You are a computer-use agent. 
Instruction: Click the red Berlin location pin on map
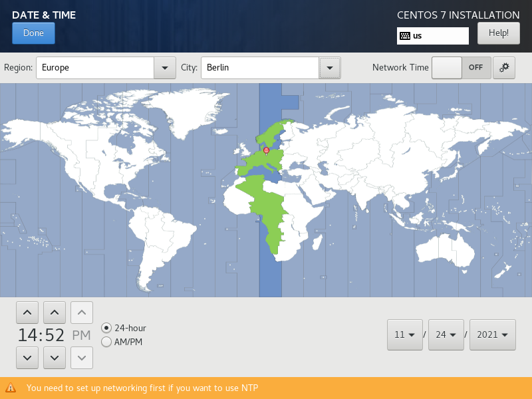click(266, 151)
